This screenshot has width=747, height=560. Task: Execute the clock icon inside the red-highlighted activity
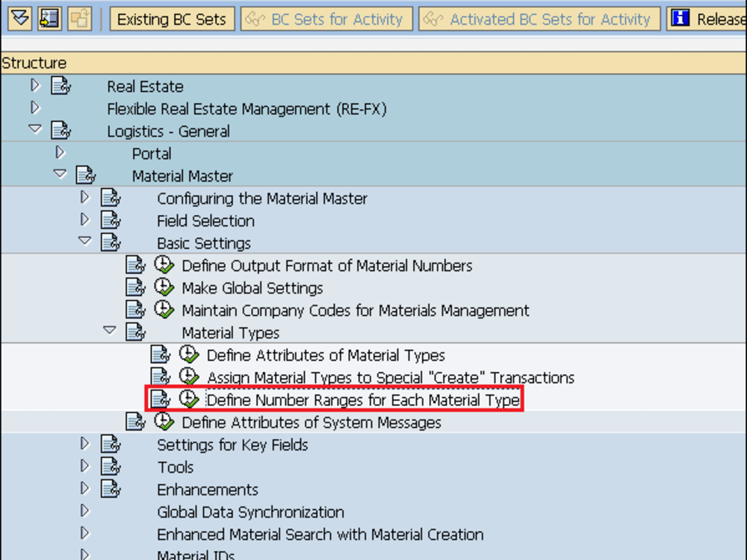(189, 399)
